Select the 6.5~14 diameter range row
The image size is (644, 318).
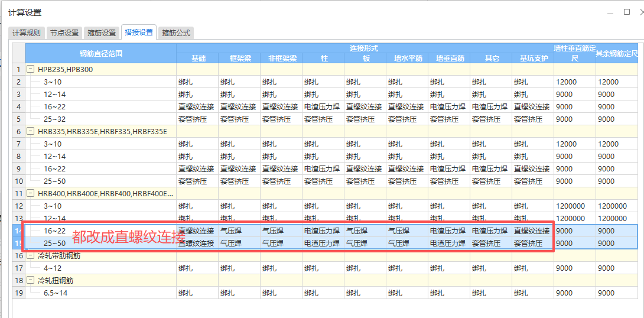[x=101, y=293]
